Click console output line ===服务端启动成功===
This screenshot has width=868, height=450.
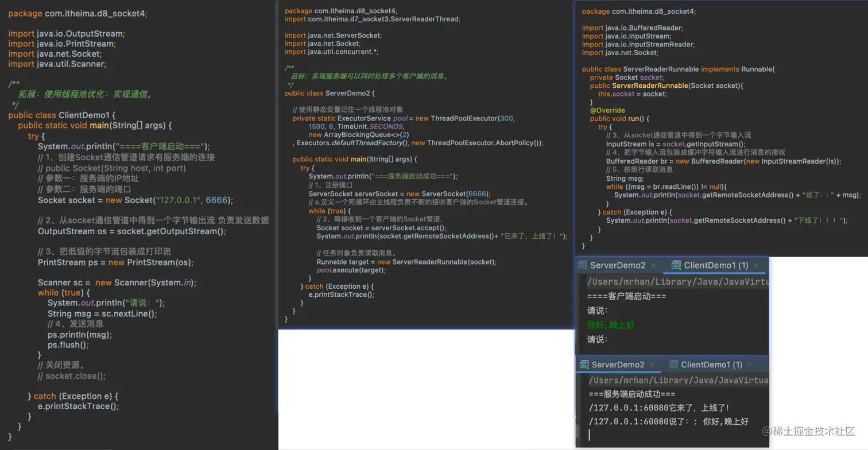point(632,394)
